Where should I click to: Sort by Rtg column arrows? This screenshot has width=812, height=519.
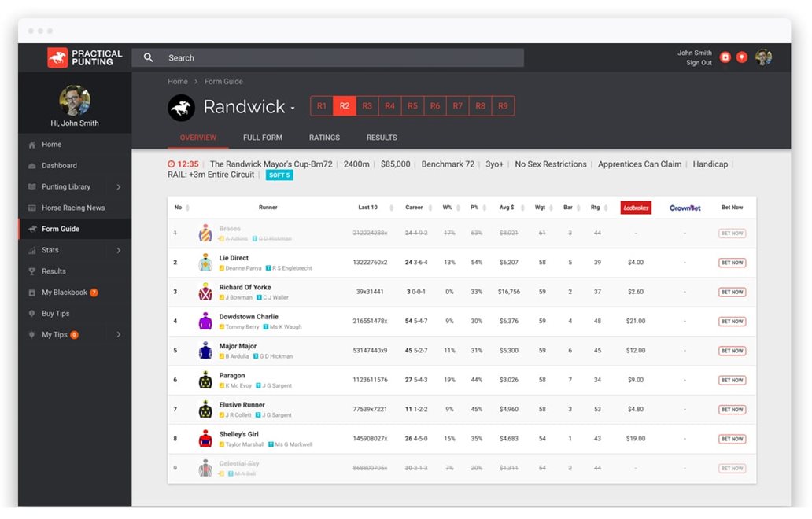[x=606, y=208]
